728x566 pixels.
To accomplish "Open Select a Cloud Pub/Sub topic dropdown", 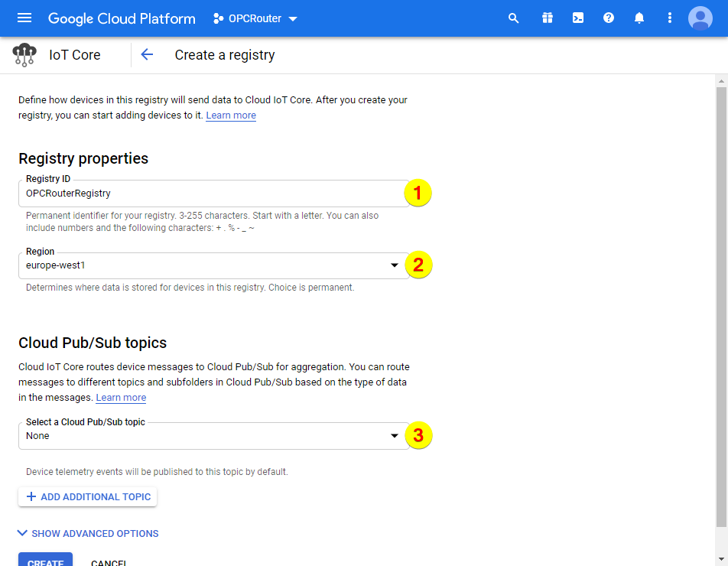I will coord(213,436).
